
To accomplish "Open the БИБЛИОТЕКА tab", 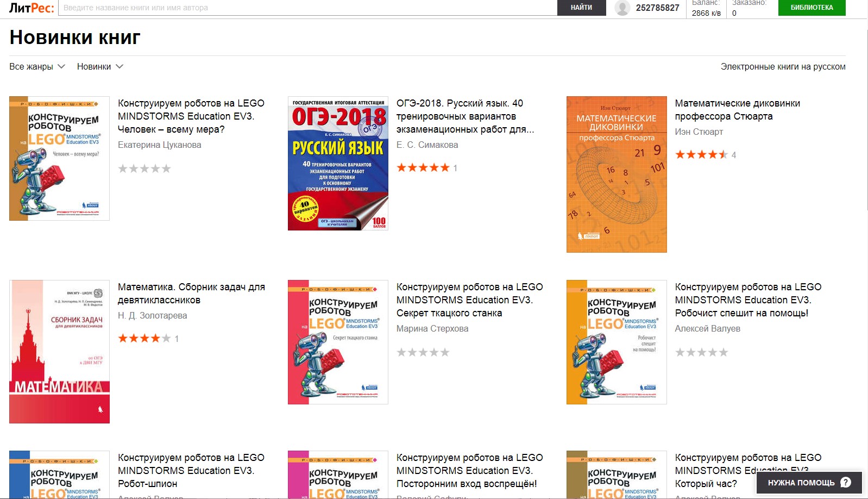I will click(812, 8).
